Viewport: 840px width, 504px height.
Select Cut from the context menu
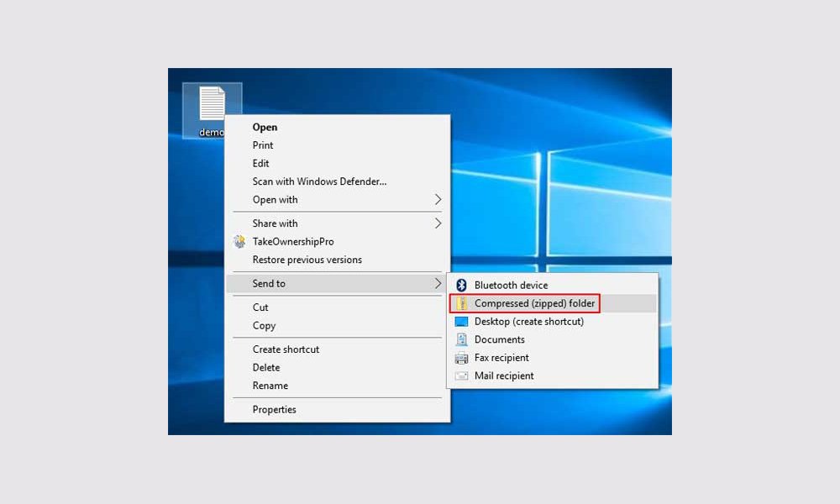[x=337, y=307]
